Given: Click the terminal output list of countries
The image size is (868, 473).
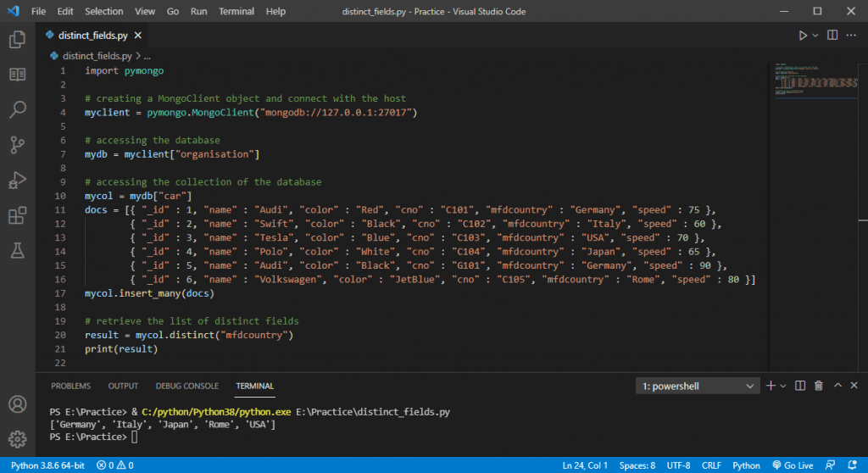Looking at the screenshot, I should [163, 425].
